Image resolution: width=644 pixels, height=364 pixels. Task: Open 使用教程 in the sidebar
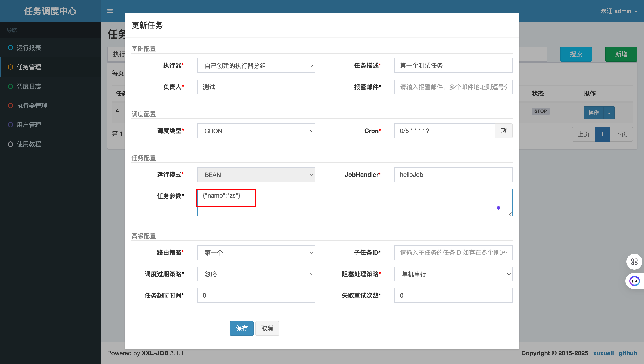click(50, 144)
